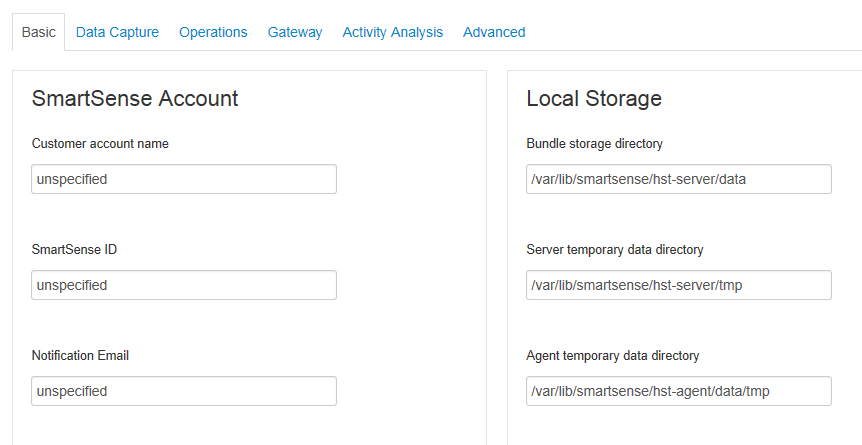Click the "Customer account name" label
The image size is (862, 445).
pyautogui.click(x=100, y=143)
